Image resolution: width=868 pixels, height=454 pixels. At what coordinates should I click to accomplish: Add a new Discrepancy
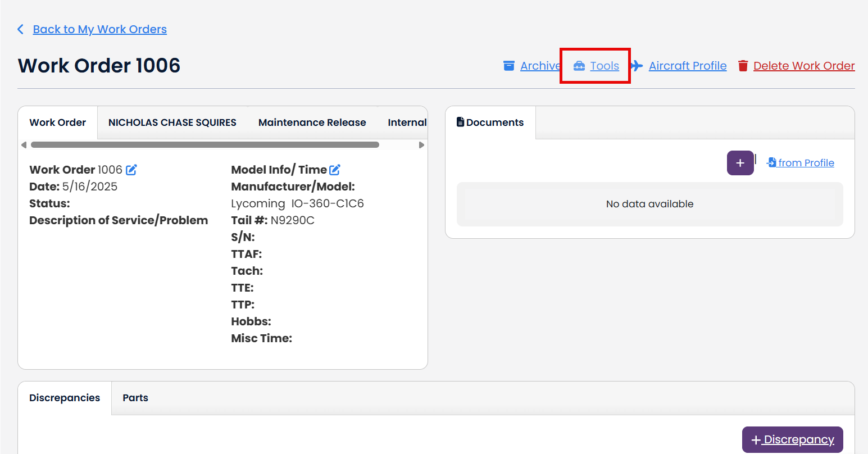coord(792,439)
